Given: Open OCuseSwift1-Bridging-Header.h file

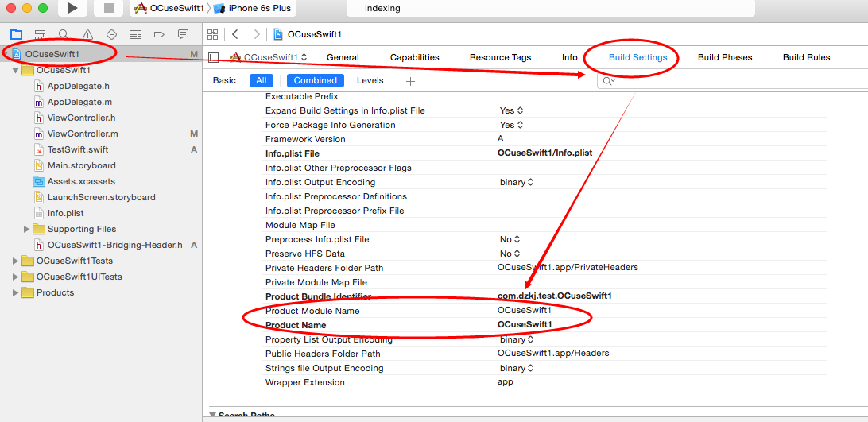Looking at the screenshot, I should (x=114, y=245).
